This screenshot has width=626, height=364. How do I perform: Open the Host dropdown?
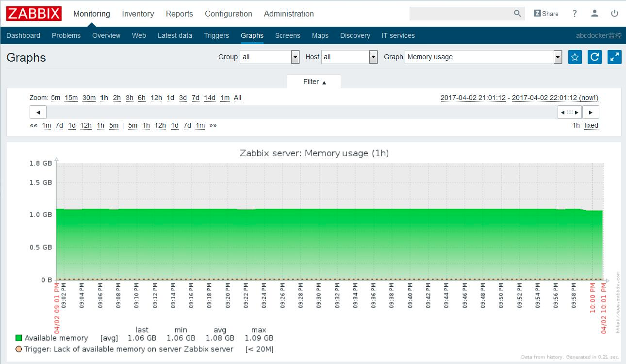pos(349,57)
